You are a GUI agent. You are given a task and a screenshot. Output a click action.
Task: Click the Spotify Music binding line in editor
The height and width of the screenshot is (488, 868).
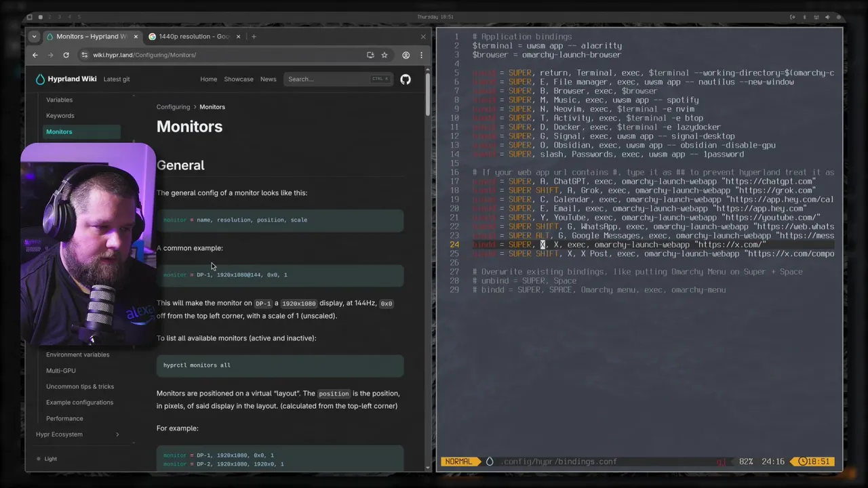click(x=585, y=100)
